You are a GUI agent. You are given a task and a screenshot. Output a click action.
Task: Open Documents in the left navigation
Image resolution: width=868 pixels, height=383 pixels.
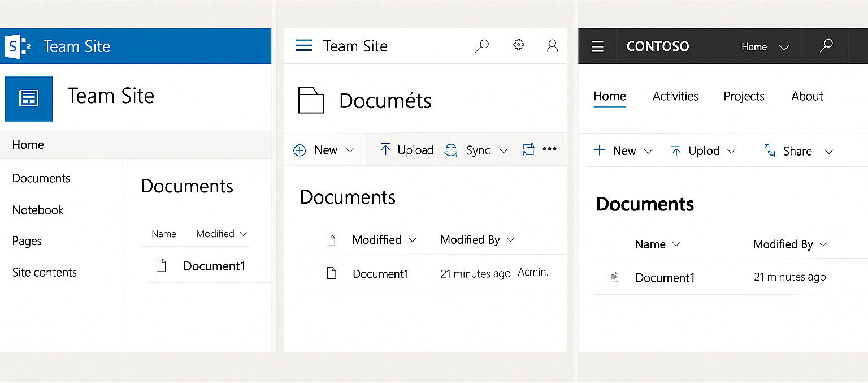coord(41,178)
